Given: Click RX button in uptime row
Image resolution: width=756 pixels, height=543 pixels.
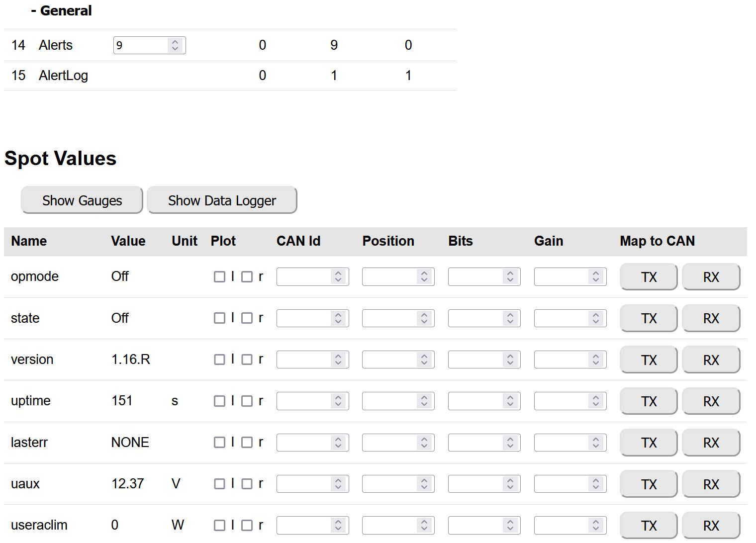Looking at the screenshot, I should (711, 401).
